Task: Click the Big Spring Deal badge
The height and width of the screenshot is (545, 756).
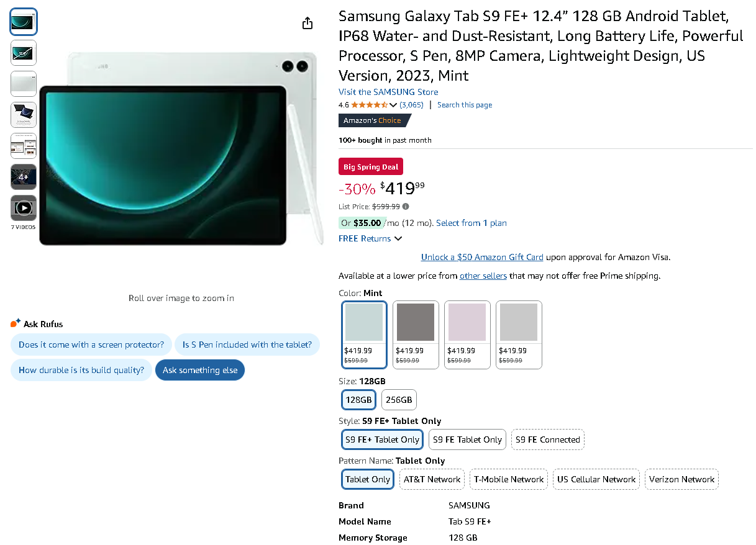Action: (x=370, y=166)
